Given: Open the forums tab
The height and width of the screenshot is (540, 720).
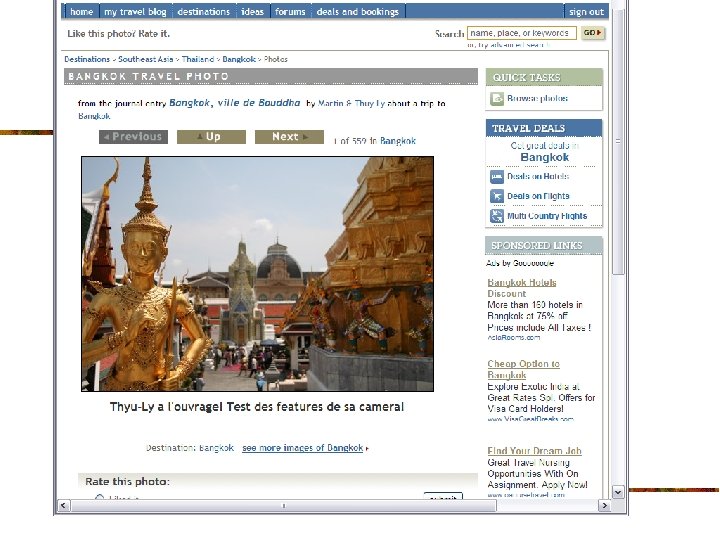Looking at the screenshot, I should [290, 11].
